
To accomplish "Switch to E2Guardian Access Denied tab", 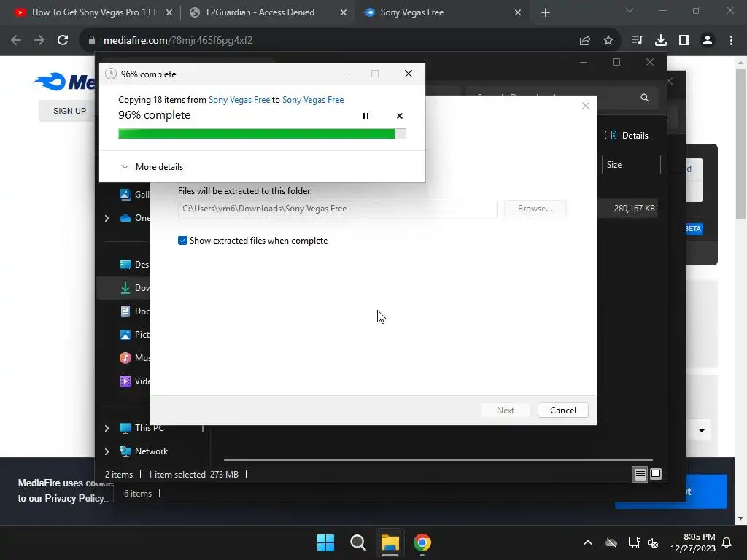I will pyautogui.click(x=260, y=12).
